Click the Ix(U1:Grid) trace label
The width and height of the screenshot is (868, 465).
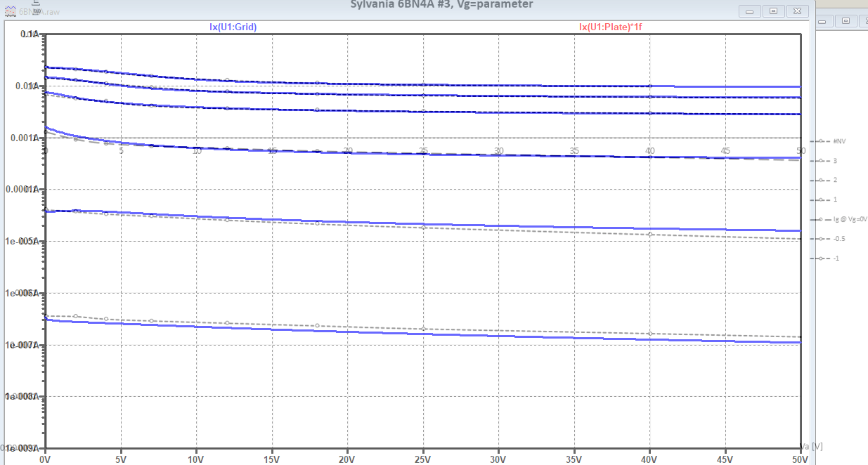[233, 27]
